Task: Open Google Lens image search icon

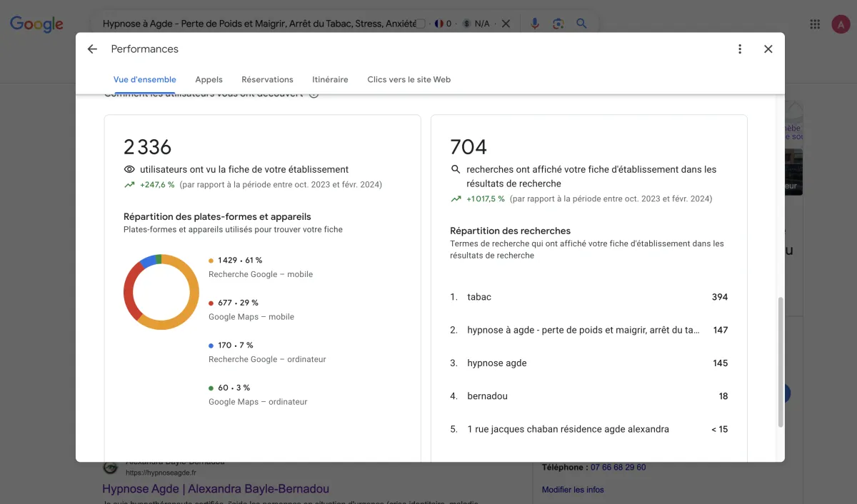Action: pyautogui.click(x=558, y=24)
